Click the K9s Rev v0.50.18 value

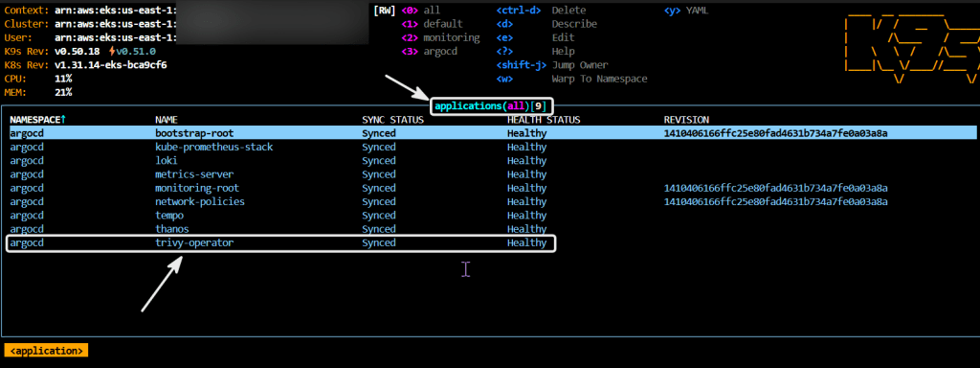[78, 52]
